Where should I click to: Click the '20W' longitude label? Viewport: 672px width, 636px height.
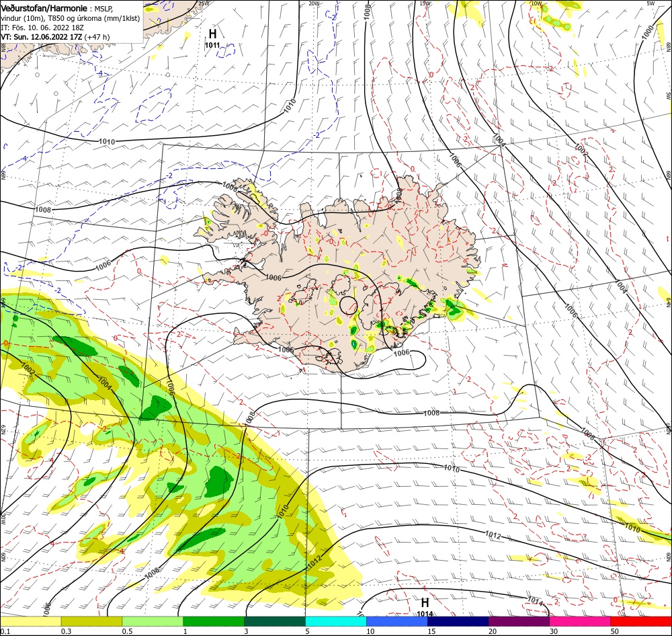tap(314, 3)
